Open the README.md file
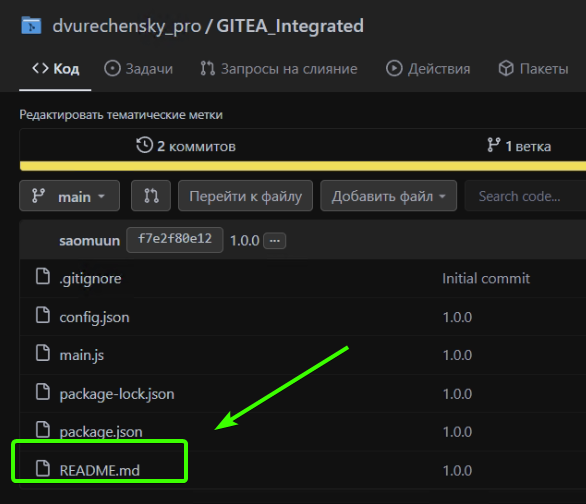 click(100, 470)
